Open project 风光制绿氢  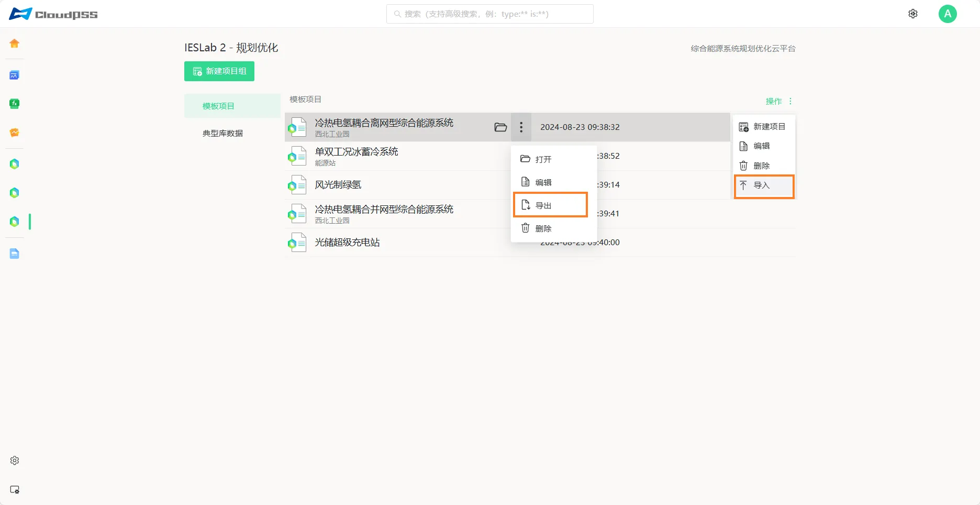[338, 184]
